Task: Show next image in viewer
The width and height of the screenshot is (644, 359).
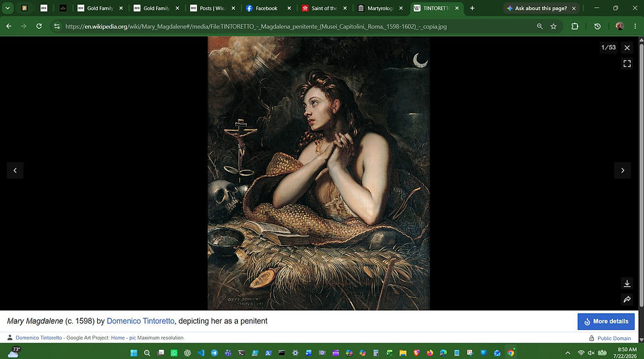Action: coord(623,170)
